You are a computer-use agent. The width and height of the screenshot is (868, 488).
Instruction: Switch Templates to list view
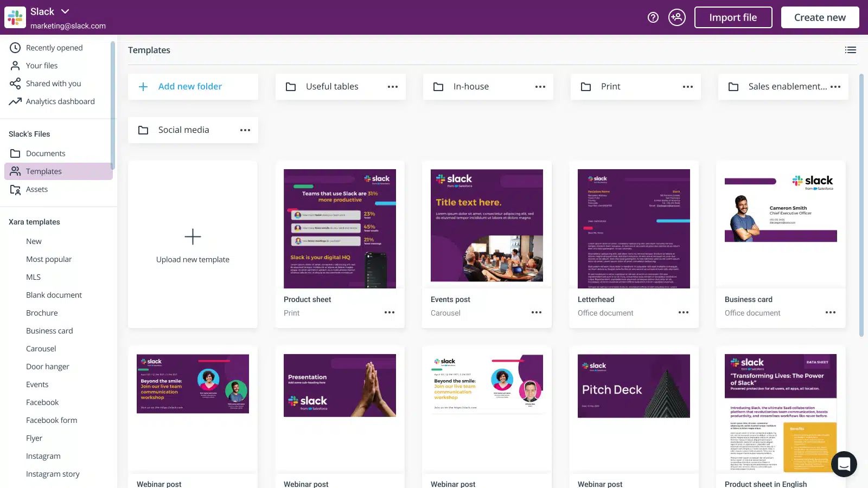tap(850, 50)
